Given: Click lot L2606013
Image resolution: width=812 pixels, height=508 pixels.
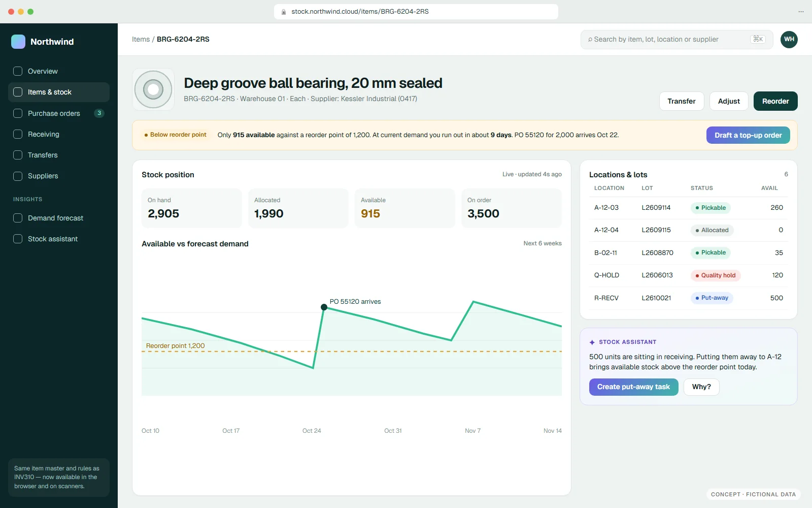Looking at the screenshot, I should point(657,275).
